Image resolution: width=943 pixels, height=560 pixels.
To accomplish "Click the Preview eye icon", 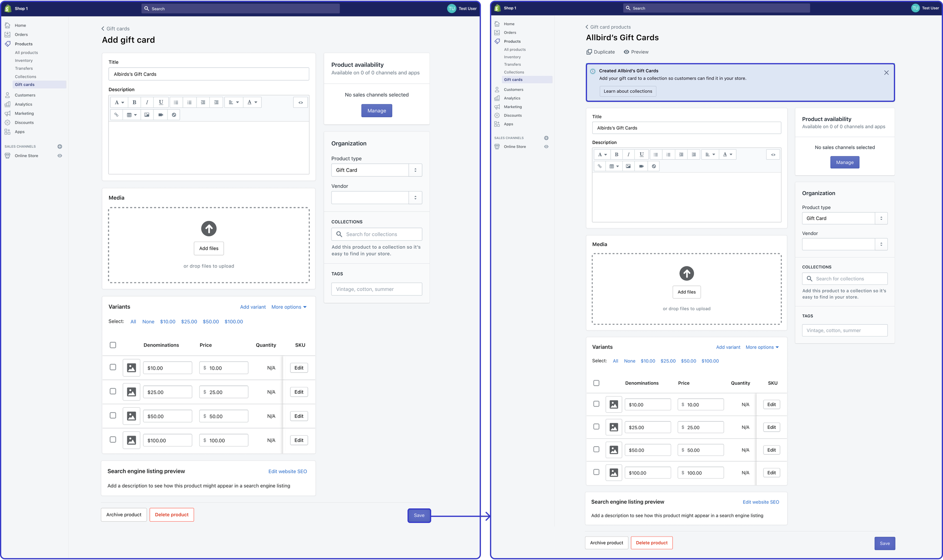I will (x=626, y=52).
